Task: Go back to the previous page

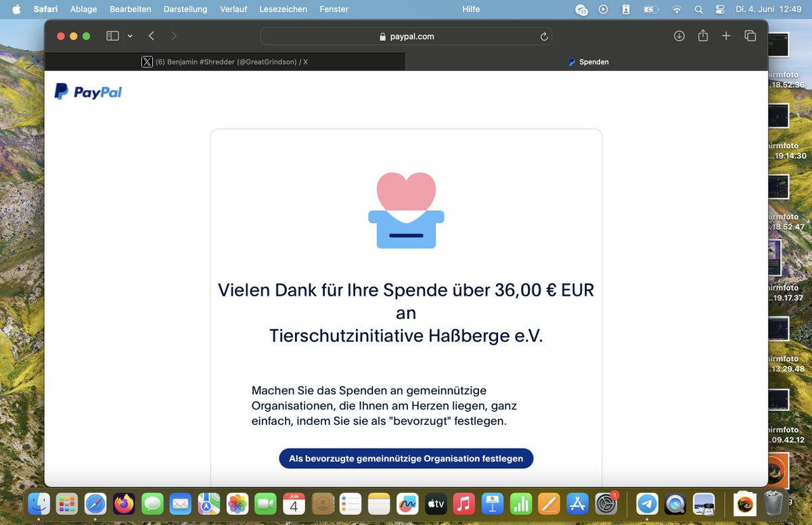Action: click(152, 36)
